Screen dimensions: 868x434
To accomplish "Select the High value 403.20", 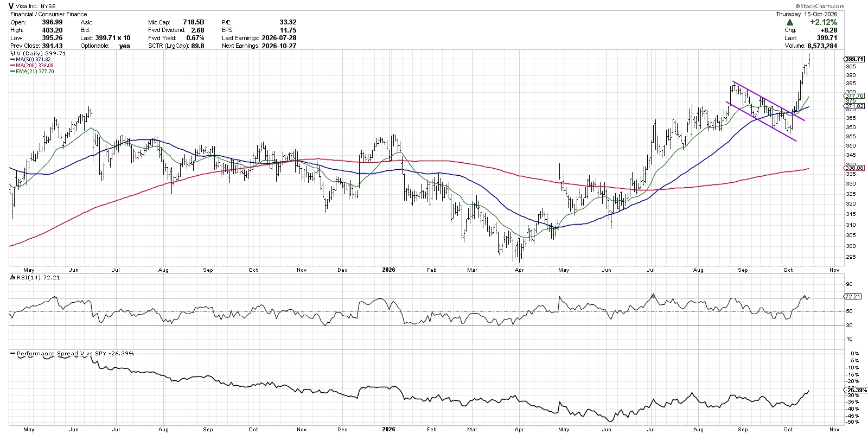I will pos(53,30).
